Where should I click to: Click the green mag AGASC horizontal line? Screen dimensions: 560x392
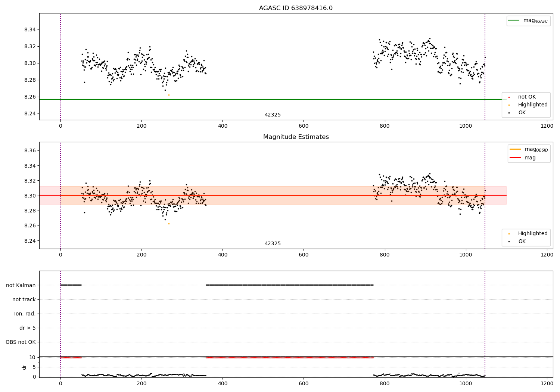273,99
